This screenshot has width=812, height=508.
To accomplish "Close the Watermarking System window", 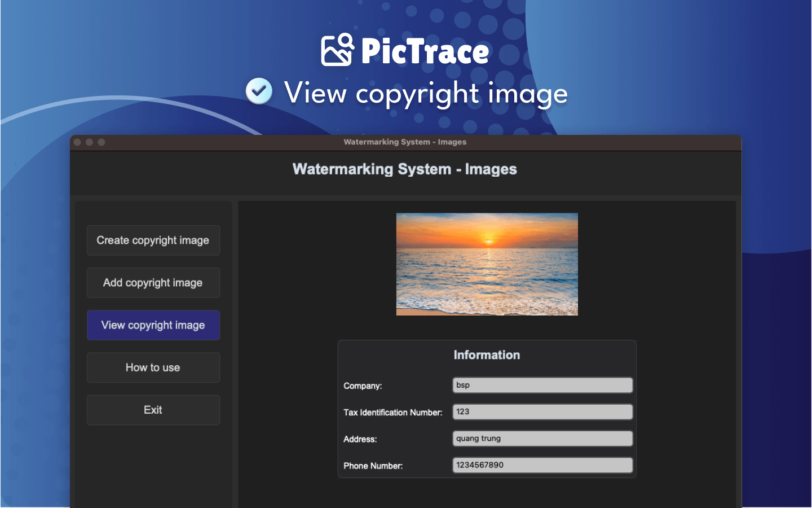I will click(78, 142).
